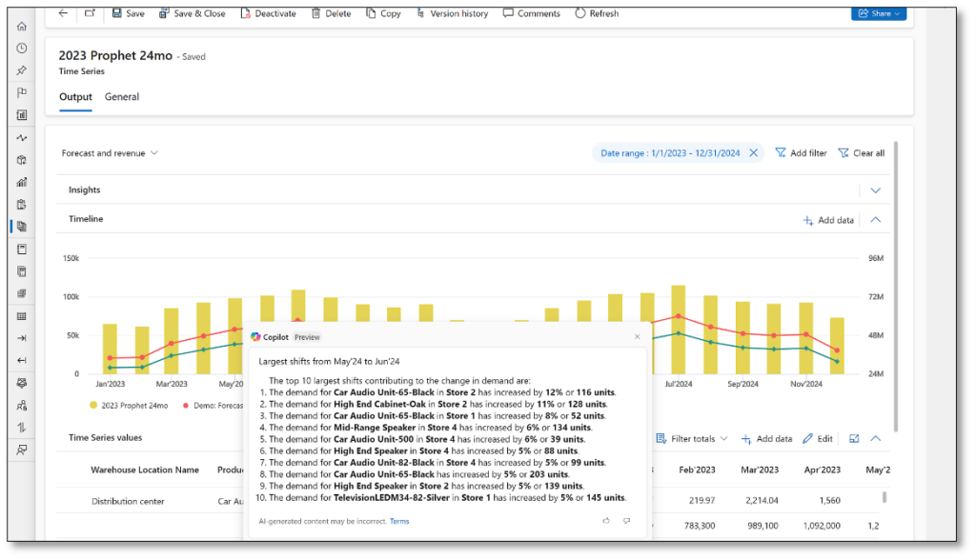
Task: Open the Terms link in Copilot
Action: 399,522
